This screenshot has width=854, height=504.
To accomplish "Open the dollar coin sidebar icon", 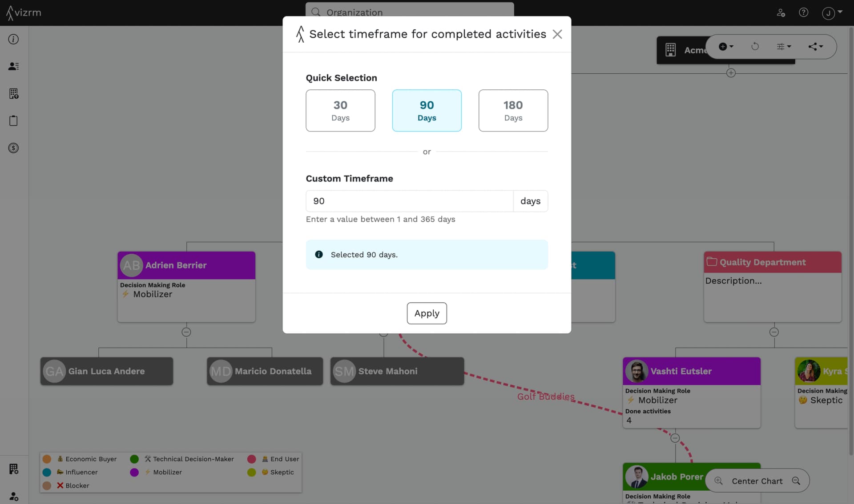I will pos(13,148).
